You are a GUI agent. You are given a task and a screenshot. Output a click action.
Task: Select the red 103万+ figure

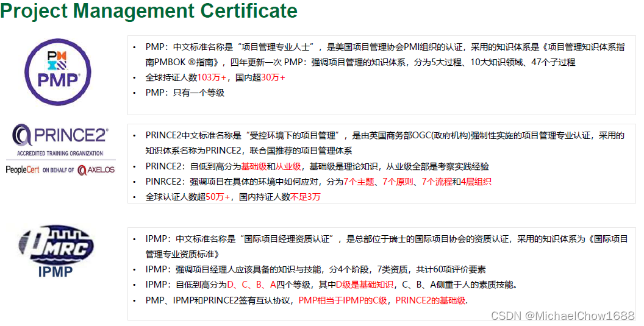pos(212,77)
